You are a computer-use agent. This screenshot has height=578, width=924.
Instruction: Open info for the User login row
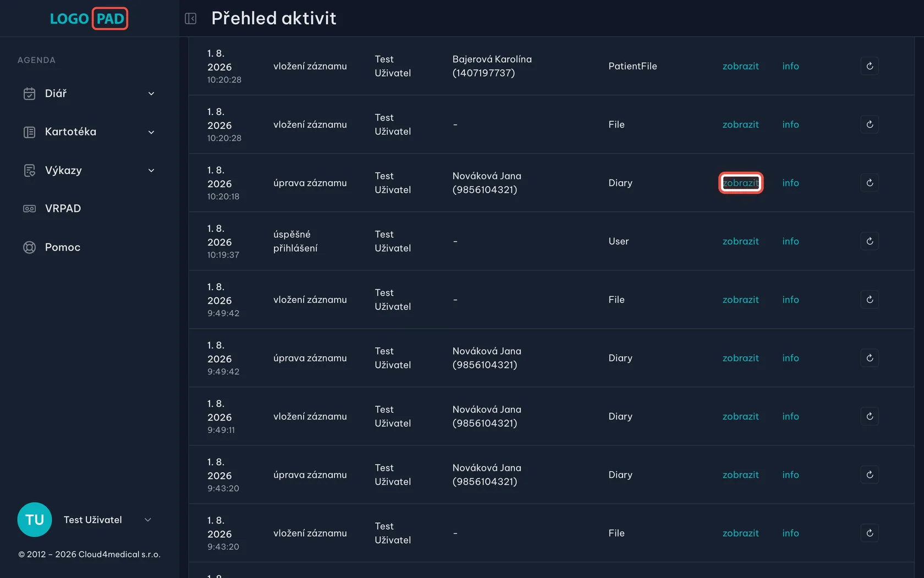(790, 241)
